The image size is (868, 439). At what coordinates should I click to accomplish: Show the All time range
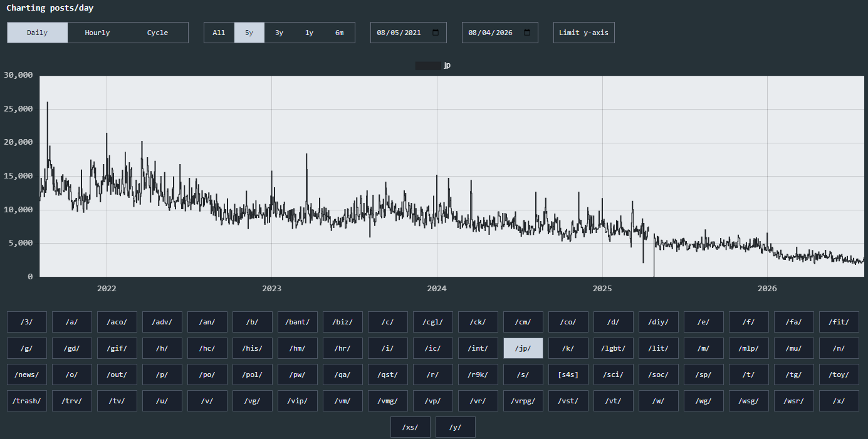pos(219,33)
